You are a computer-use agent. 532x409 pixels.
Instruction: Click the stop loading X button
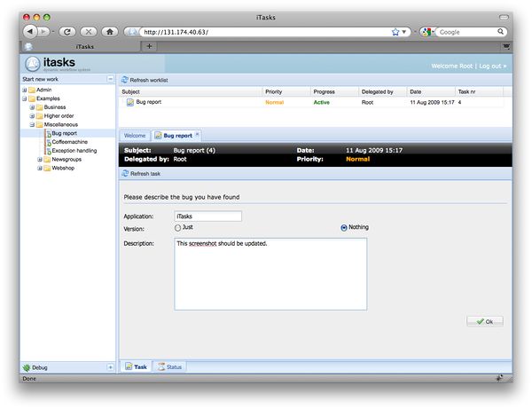click(x=88, y=32)
